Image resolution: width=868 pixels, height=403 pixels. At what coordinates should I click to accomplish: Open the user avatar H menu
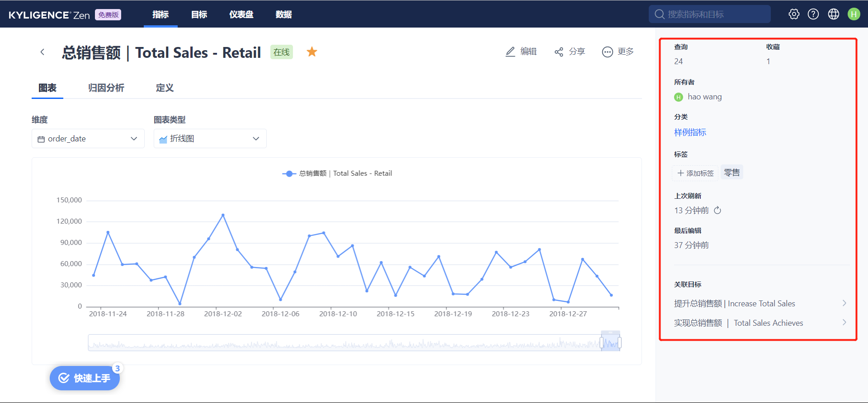854,14
